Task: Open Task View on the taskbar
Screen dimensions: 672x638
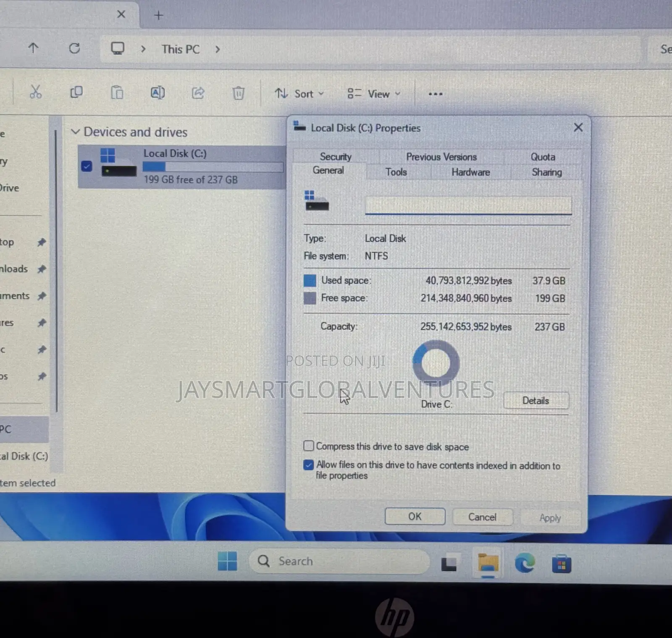Action: (x=449, y=564)
